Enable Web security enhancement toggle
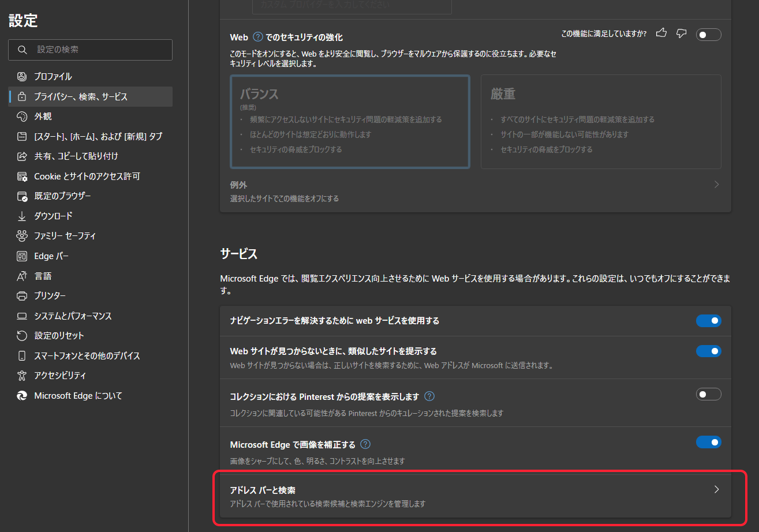 tap(708, 35)
